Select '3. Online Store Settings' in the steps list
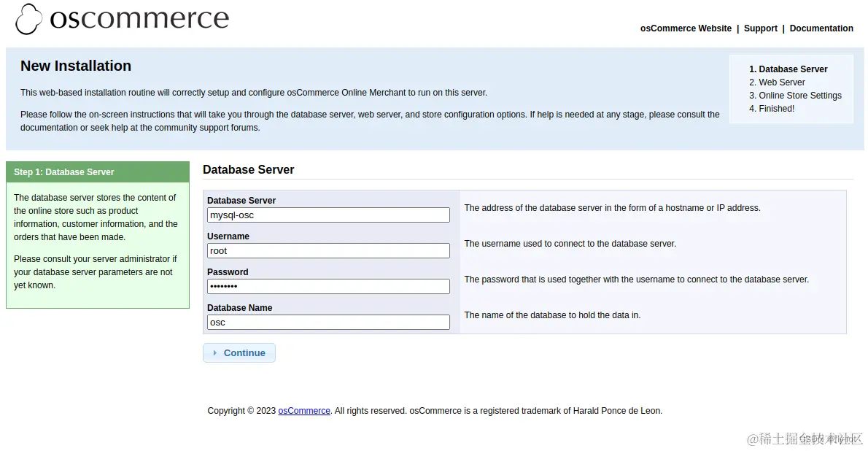This screenshot has width=868, height=451. tap(795, 96)
